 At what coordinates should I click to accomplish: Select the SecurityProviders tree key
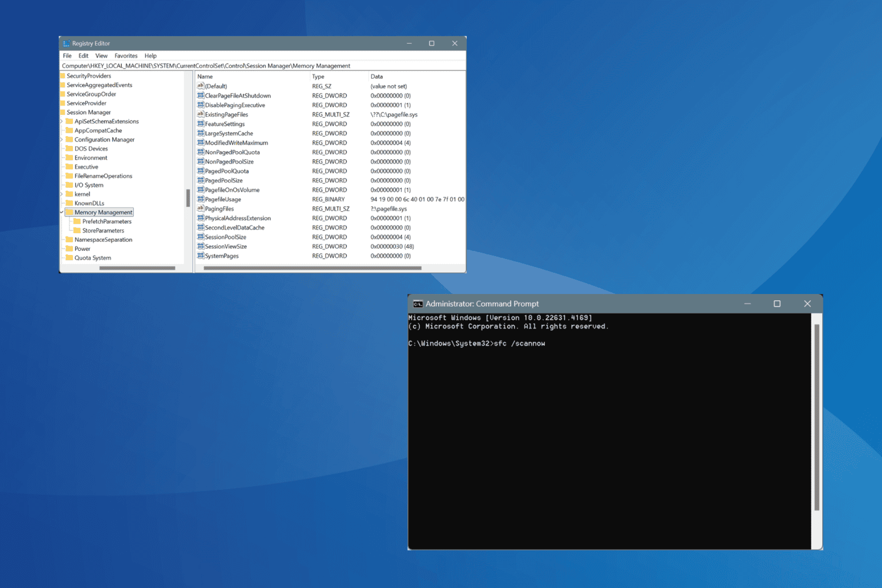coord(89,76)
